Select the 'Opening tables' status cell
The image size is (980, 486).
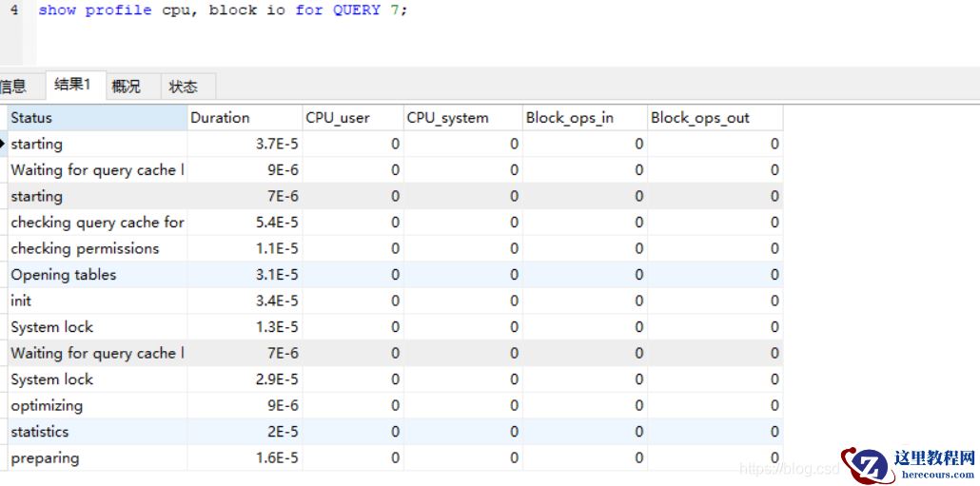coord(64,275)
